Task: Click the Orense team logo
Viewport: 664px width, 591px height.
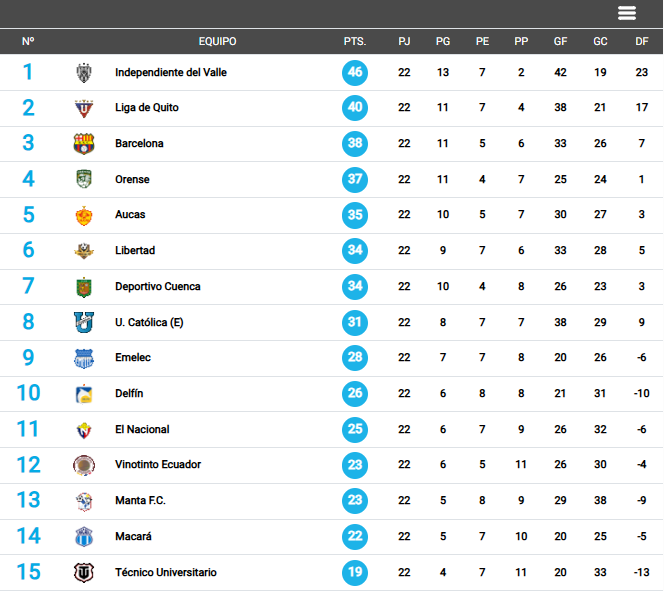Action: [84, 179]
